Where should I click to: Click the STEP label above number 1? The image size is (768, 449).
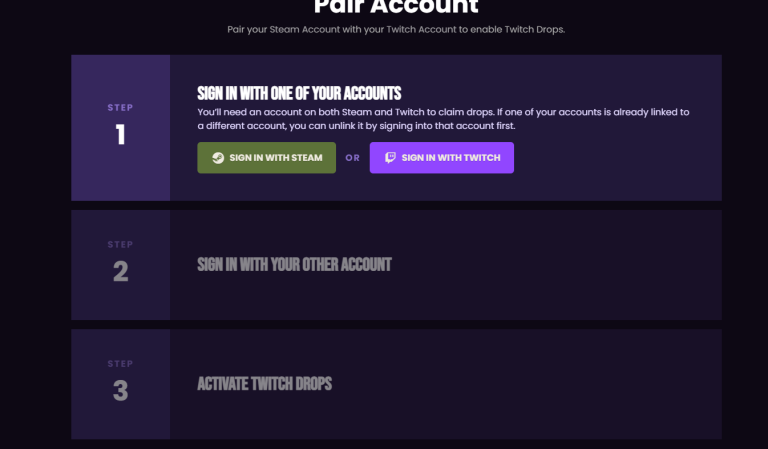tap(120, 107)
